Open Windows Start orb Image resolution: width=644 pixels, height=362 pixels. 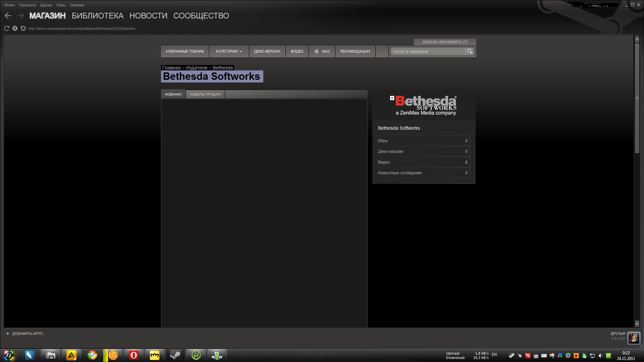pyautogui.click(x=9, y=355)
